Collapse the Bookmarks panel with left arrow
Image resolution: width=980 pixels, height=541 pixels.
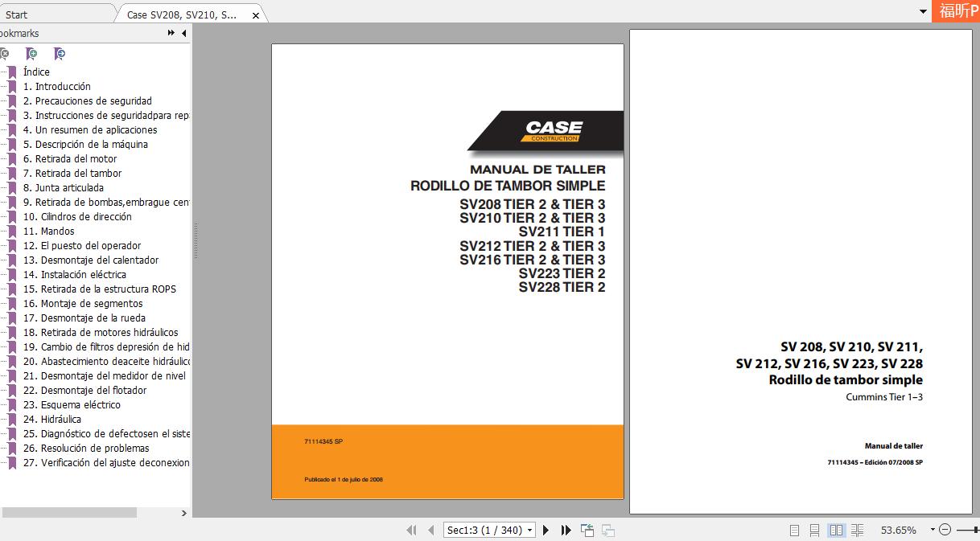coord(183,34)
